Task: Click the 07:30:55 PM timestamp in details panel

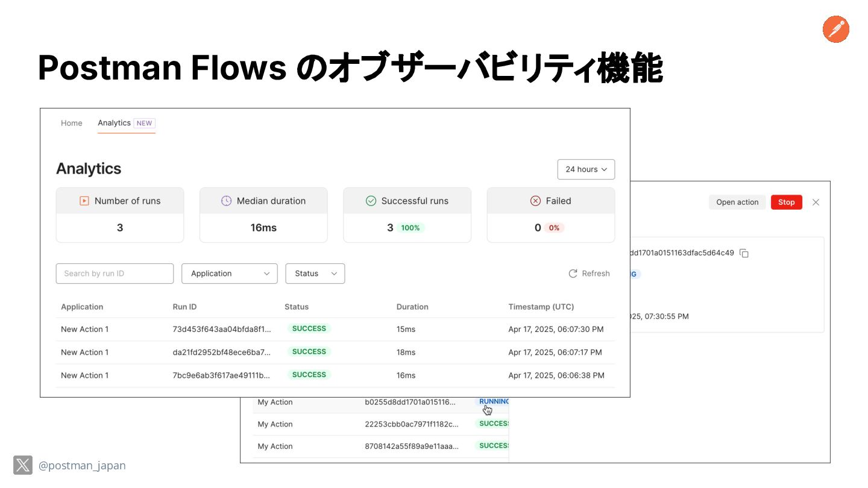Action: [659, 316]
